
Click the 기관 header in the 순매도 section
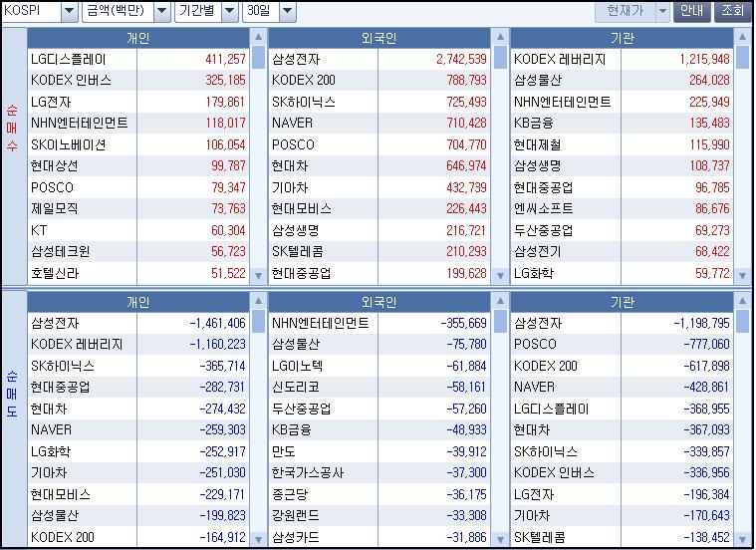[x=622, y=302]
